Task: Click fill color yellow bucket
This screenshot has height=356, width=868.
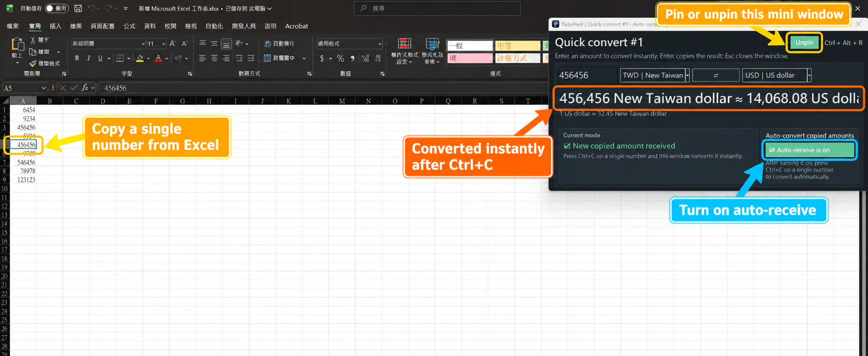Action: click(x=140, y=58)
